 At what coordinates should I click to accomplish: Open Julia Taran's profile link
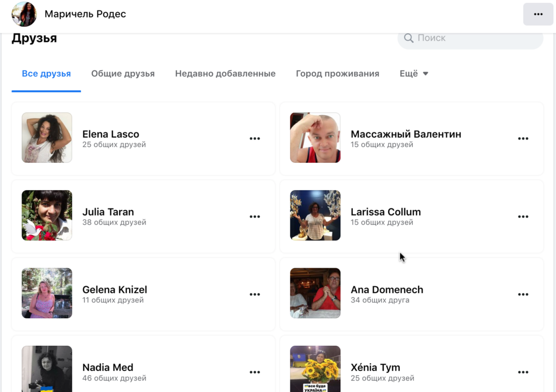108,212
